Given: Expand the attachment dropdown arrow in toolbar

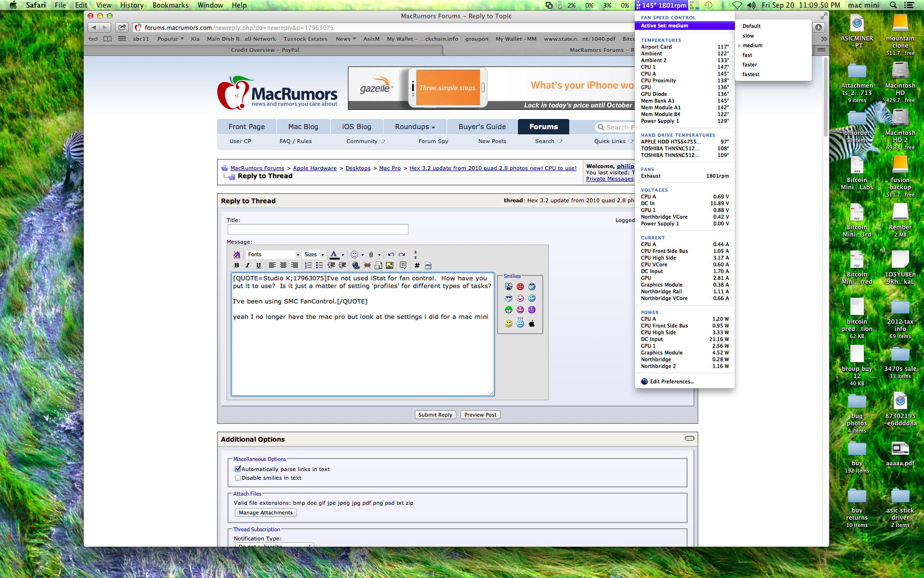Looking at the screenshot, I should click(379, 255).
